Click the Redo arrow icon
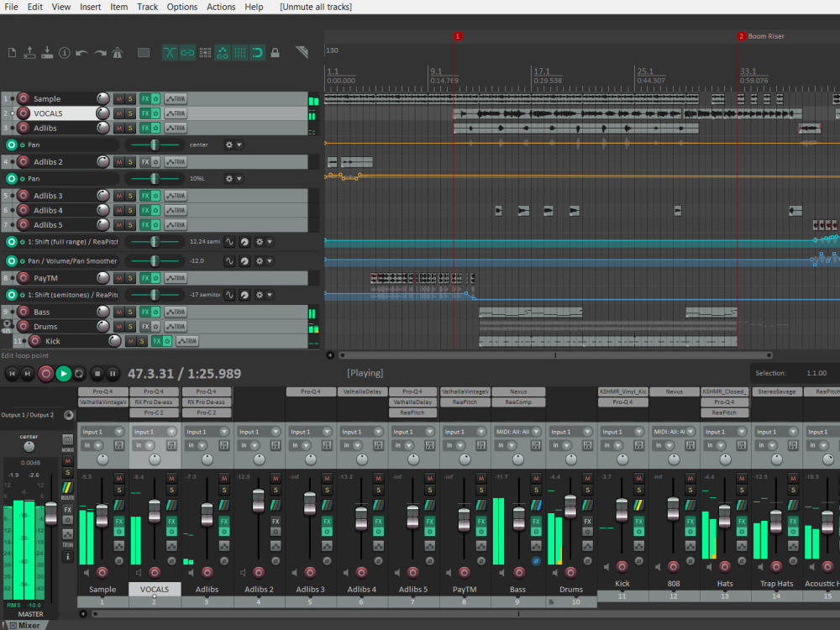 click(x=100, y=52)
